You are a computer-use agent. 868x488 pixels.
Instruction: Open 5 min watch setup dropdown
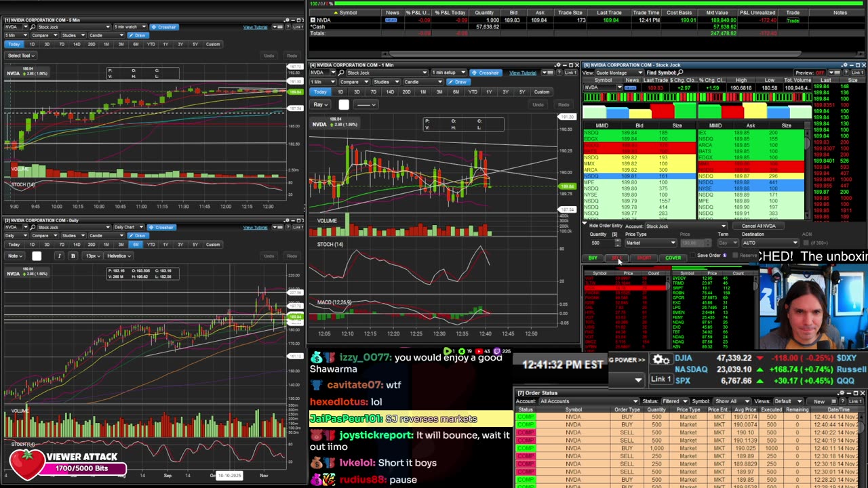[131, 27]
